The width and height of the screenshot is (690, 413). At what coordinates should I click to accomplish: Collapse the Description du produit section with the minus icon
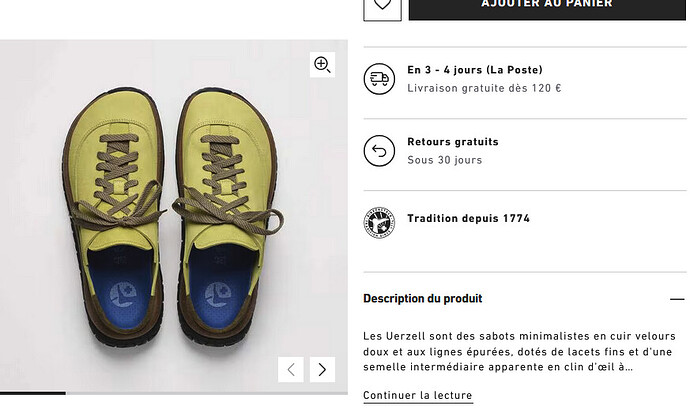[x=677, y=299]
